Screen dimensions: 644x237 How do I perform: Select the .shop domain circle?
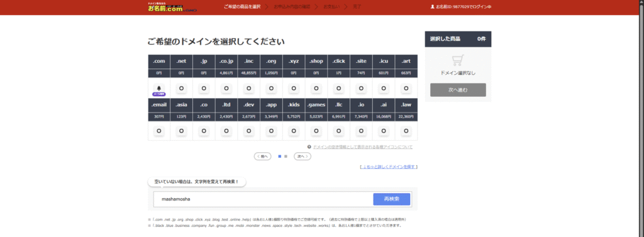316,88
